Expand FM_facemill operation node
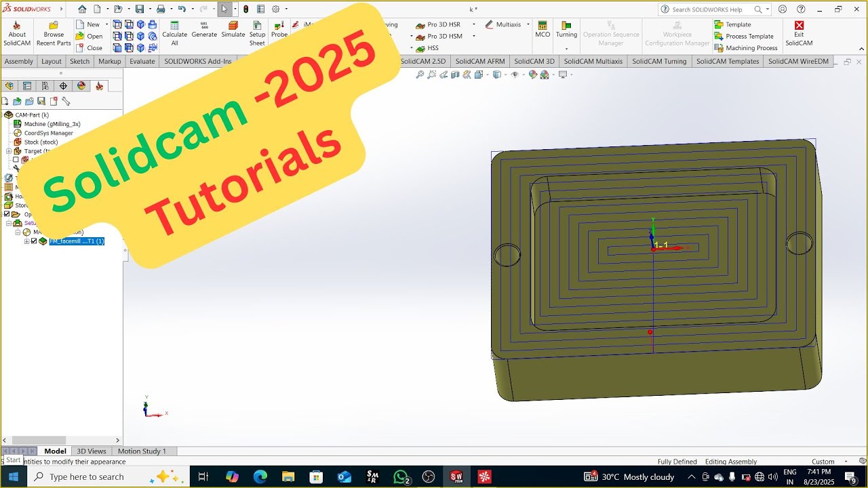The width and height of the screenshot is (868, 488). tap(26, 241)
